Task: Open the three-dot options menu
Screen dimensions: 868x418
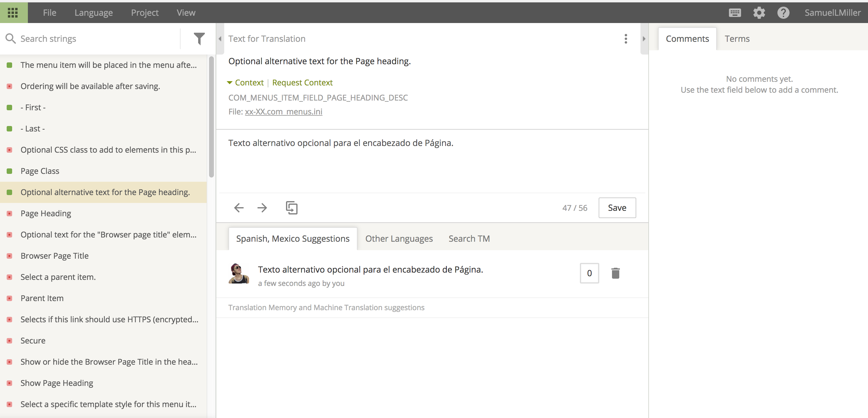Action: [x=626, y=39]
